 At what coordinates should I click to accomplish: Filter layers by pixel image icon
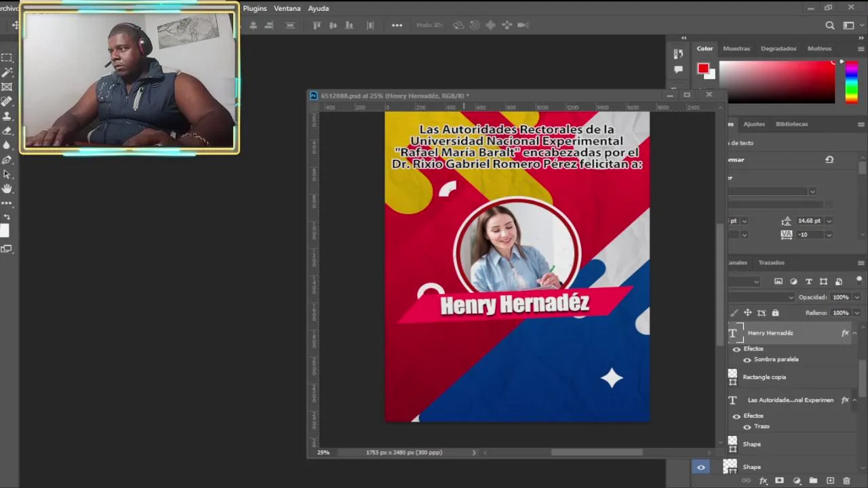pyautogui.click(x=778, y=281)
